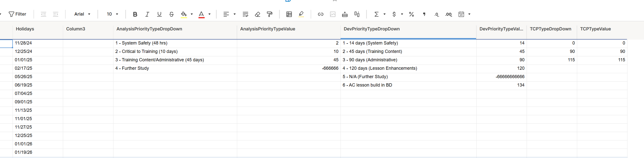Toggle underline formatting
Viewport: 644px width, 158px height.
tap(159, 14)
